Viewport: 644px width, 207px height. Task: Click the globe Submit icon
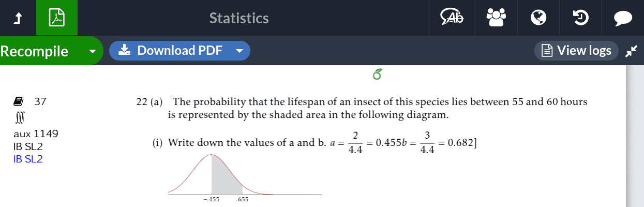pyautogui.click(x=538, y=18)
